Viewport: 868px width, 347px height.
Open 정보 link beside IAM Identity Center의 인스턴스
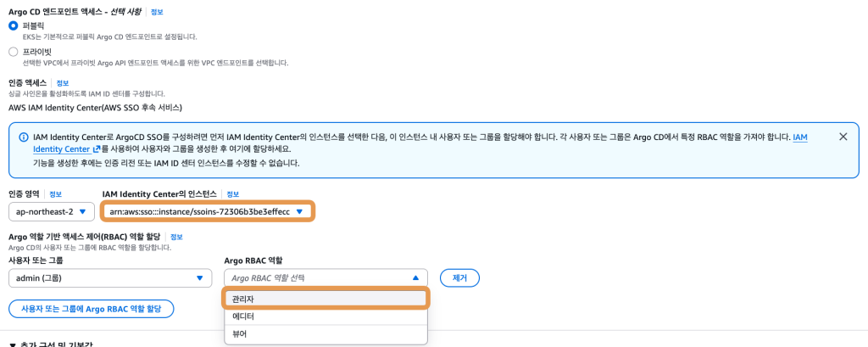click(x=233, y=194)
